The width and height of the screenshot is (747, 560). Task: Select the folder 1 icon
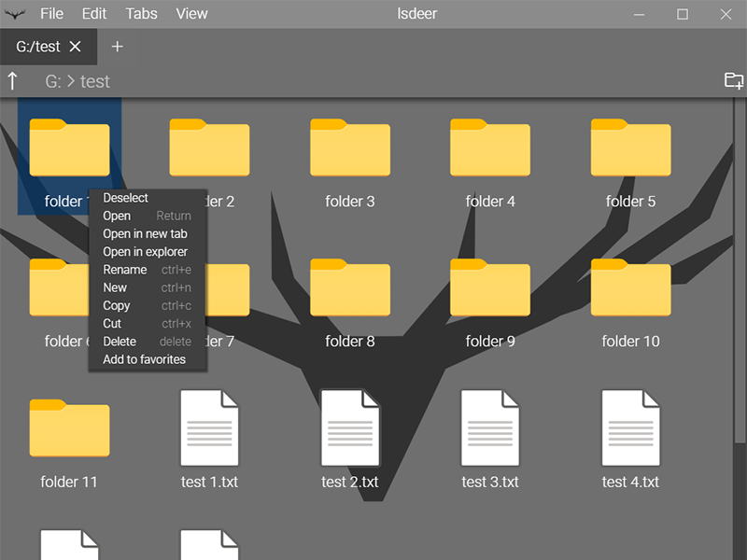click(69, 147)
